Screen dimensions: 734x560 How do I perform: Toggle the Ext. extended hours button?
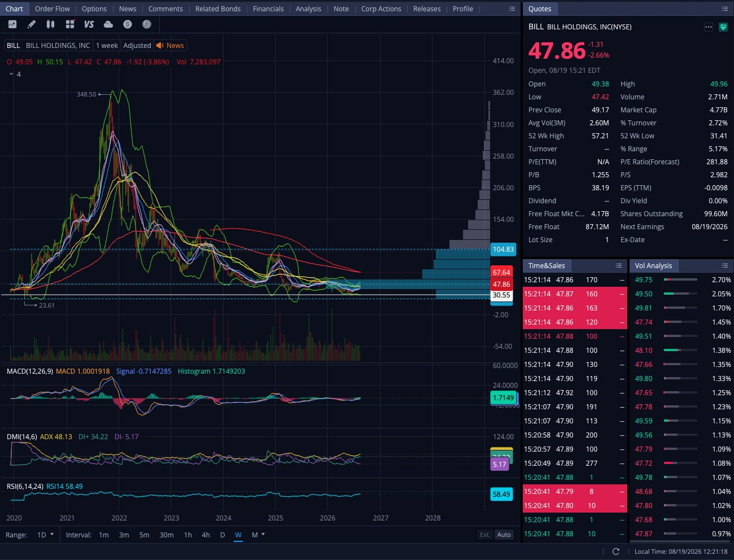pos(485,535)
